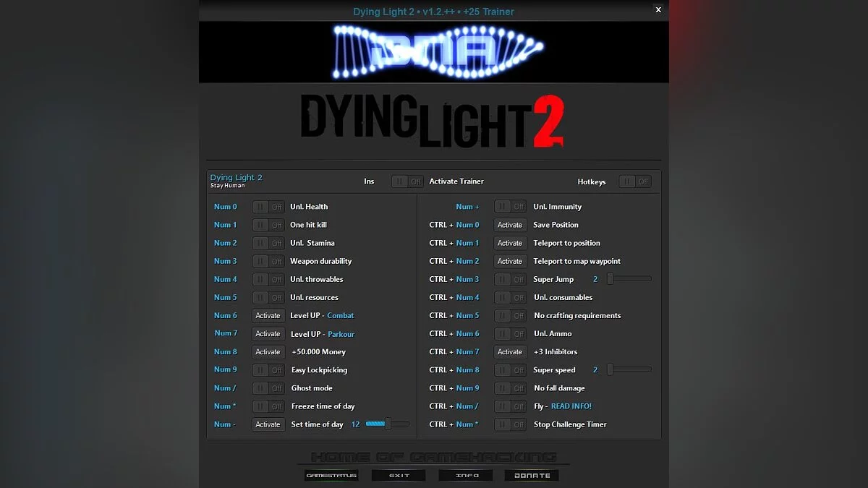Image resolution: width=868 pixels, height=488 pixels.
Task: Toggle No fall damage
Action: tap(510, 388)
